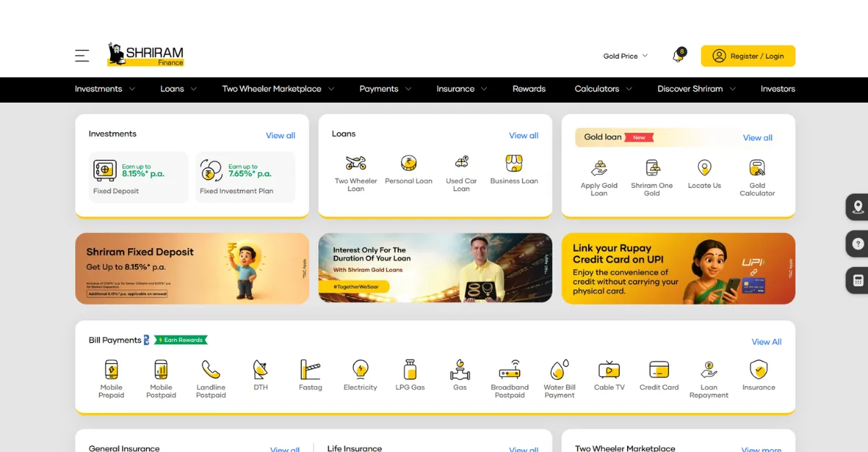The image size is (868, 452).
Task: Open the Discover Shriram dropdown menu
Action: click(696, 89)
